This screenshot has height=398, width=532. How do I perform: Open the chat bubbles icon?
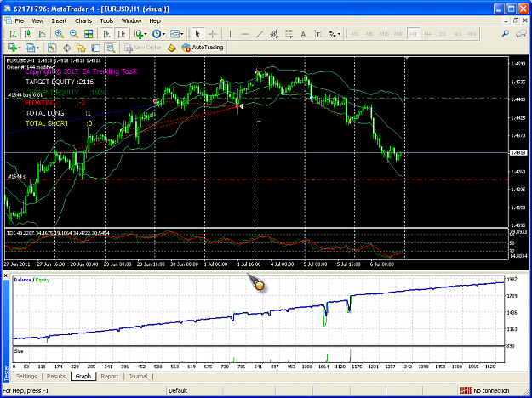click(x=520, y=33)
